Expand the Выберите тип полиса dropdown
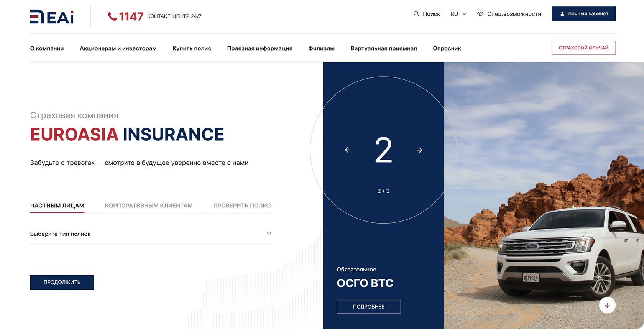 point(150,234)
